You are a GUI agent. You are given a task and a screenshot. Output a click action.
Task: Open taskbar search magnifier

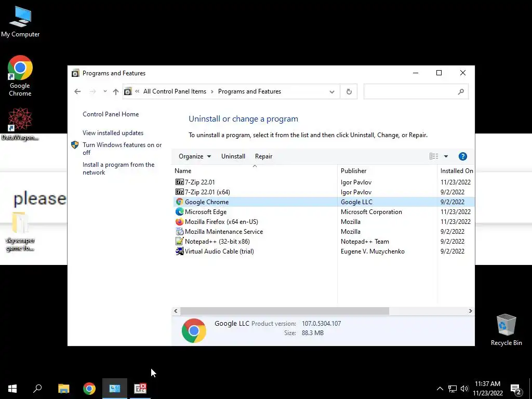[37, 389]
